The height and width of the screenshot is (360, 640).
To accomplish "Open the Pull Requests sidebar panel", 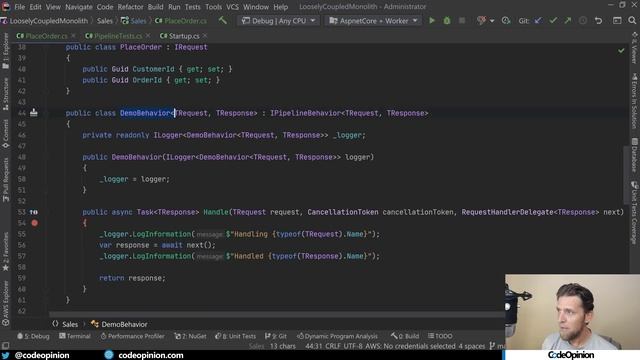I will point(5,180).
